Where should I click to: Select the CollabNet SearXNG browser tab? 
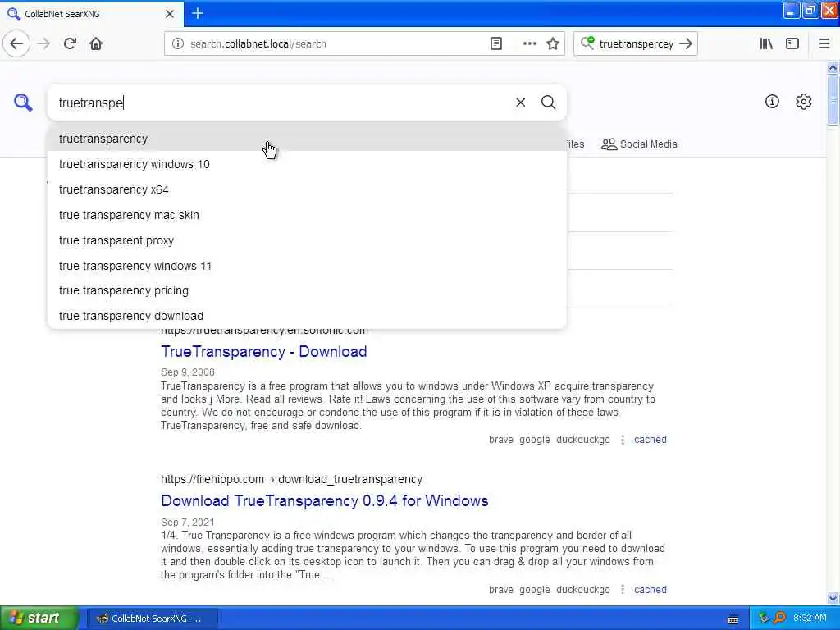[x=92, y=14]
